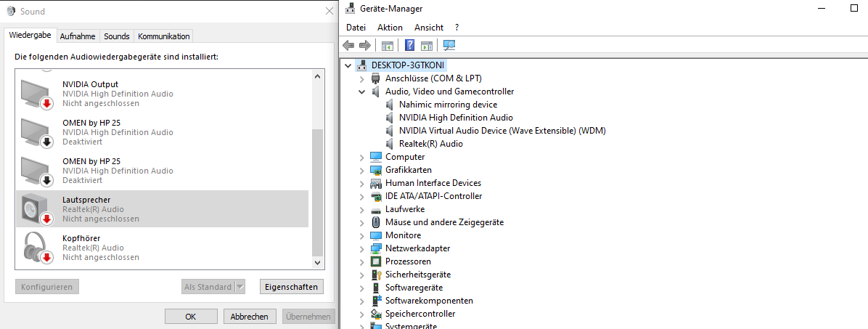Click the Sicherheitsgeräte key icon
868x329 pixels.
[376, 275]
